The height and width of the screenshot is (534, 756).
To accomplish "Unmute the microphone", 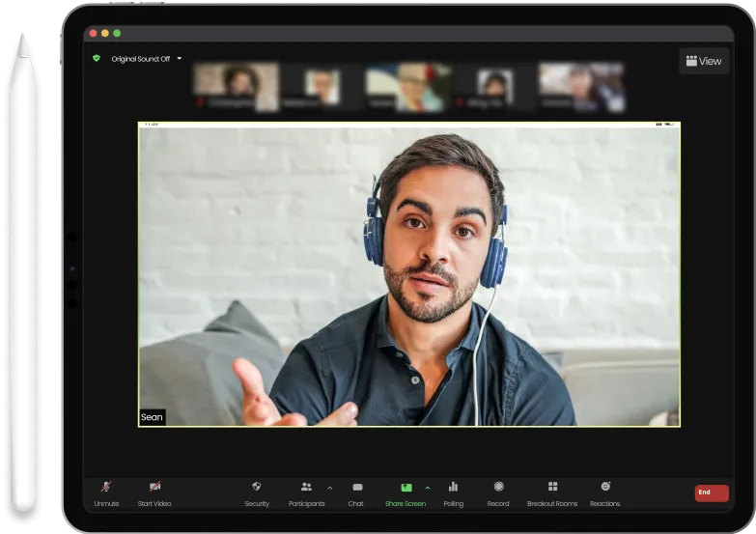I will 106,488.
